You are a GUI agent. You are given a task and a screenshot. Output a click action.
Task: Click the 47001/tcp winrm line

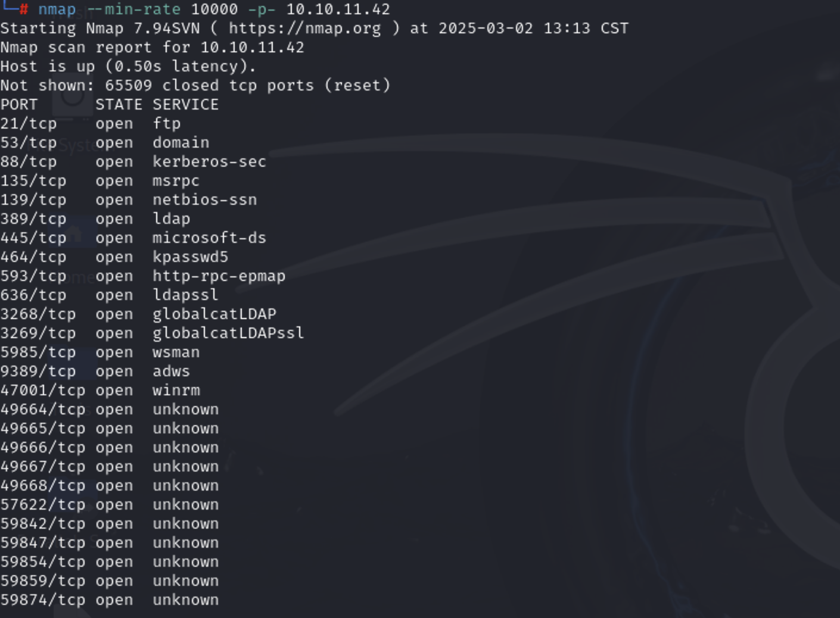[x=100, y=391]
